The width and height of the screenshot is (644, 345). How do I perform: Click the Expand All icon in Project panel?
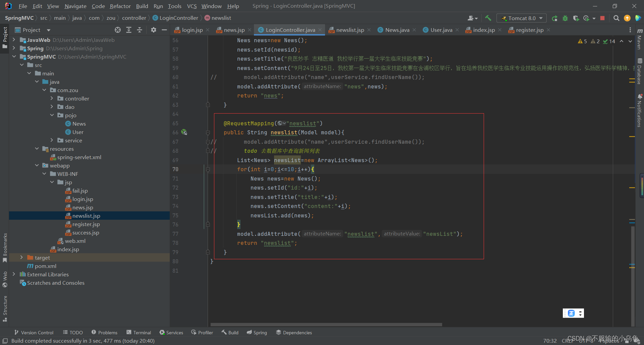[x=129, y=30]
